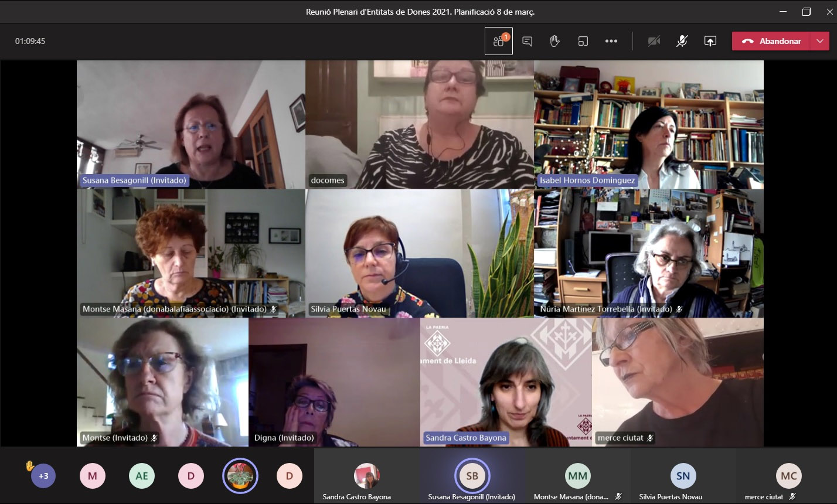
Task: Open the participants panel icon
Action: [x=499, y=41]
